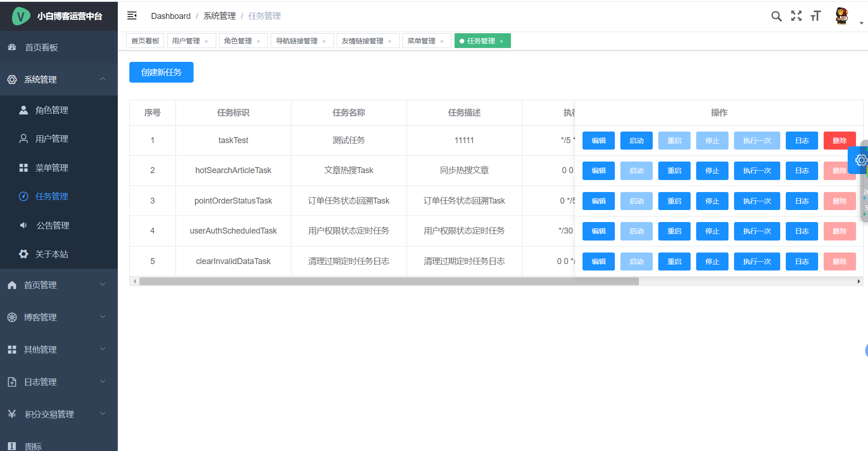Click the V logo icon
Image resolution: width=868 pixels, height=451 pixels.
click(x=21, y=16)
